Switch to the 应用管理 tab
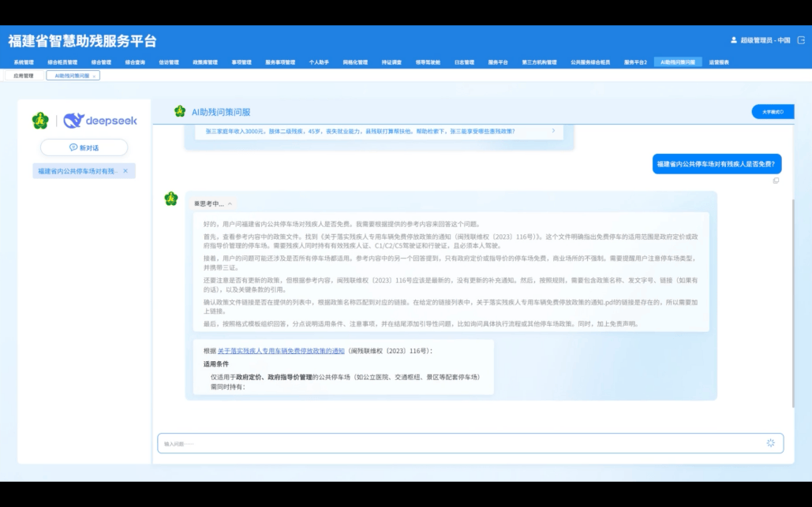The width and height of the screenshot is (812, 507). click(23, 76)
